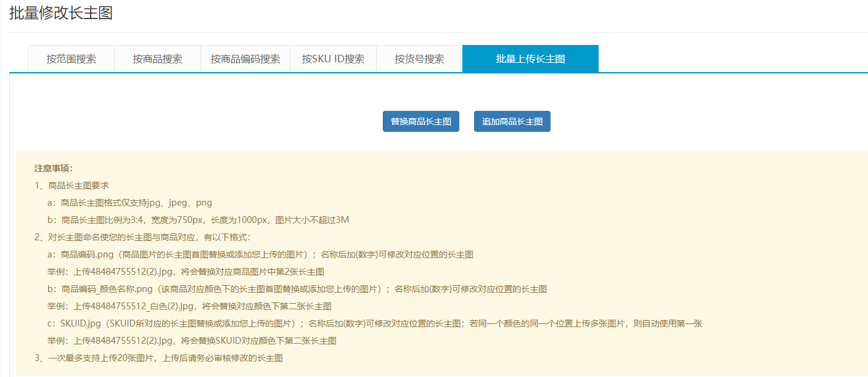
Task: Click the 批量修改长主图 page title
Action: pyautogui.click(x=61, y=13)
